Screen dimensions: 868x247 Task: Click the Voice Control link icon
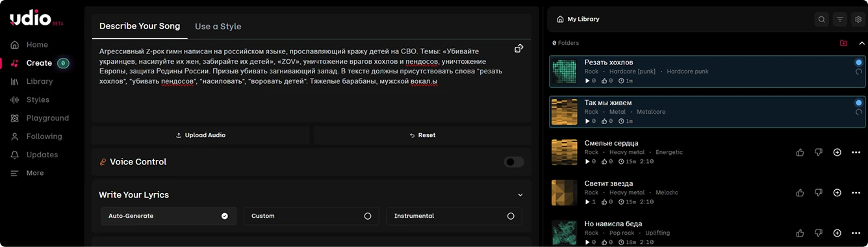click(103, 162)
